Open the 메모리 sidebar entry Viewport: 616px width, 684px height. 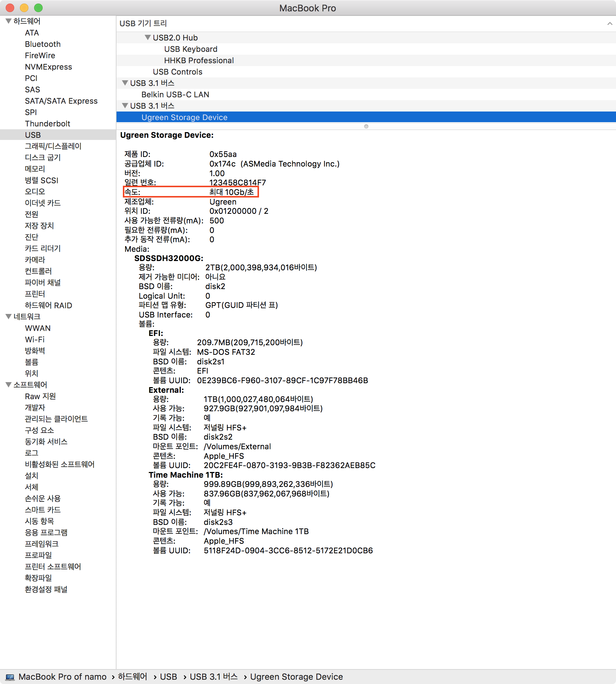coord(35,169)
